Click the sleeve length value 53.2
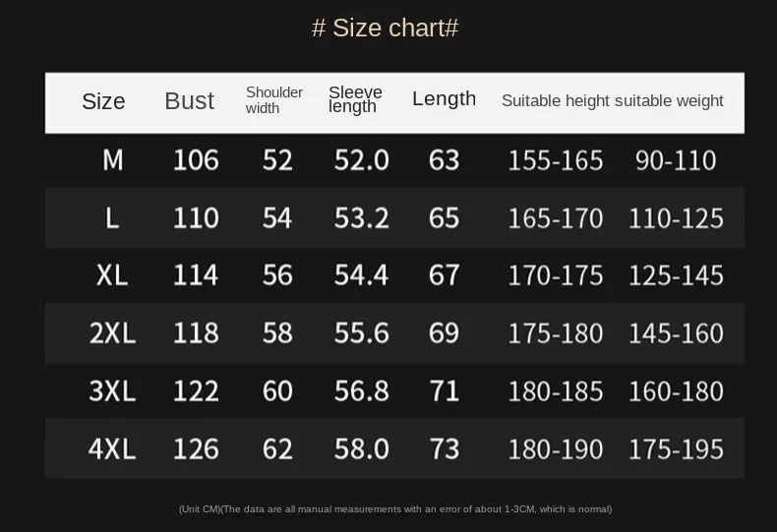This screenshot has height=532, width=777. (361, 217)
